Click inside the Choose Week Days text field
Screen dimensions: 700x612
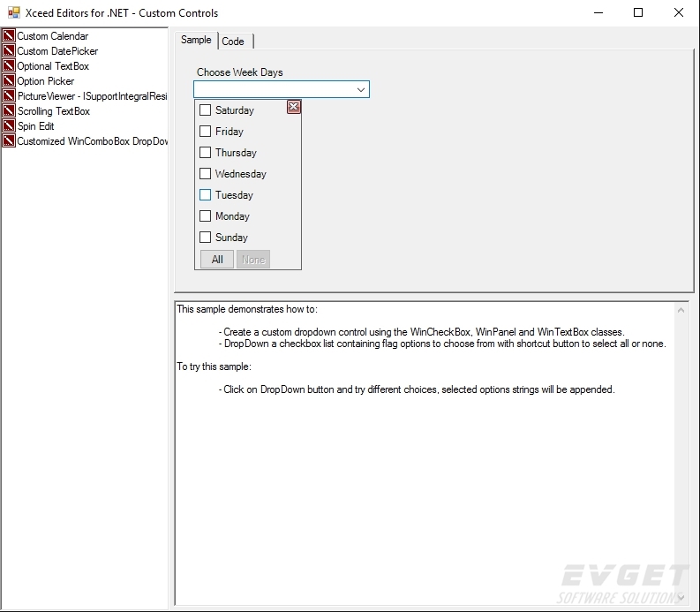[x=274, y=89]
